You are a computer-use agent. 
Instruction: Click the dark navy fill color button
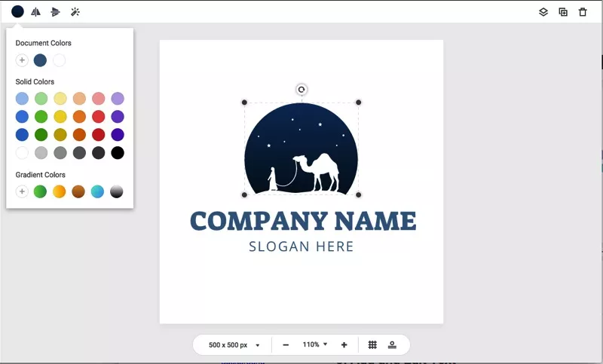[17, 12]
